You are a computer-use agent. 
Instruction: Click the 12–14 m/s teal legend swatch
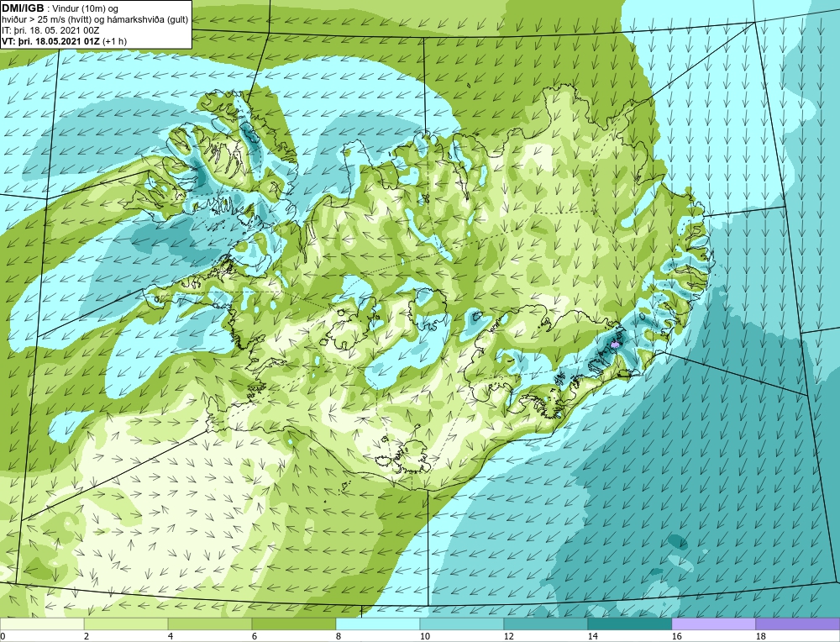pyautogui.click(x=546, y=624)
